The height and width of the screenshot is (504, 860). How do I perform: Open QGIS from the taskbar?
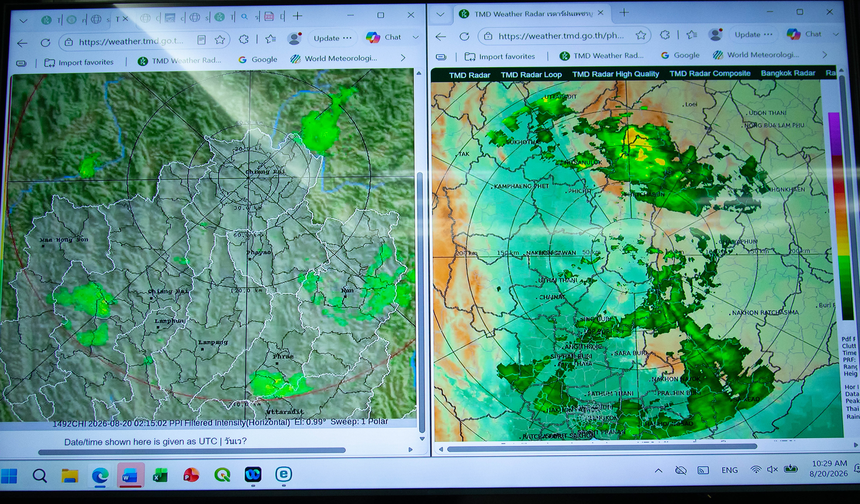(x=222, y=474)
